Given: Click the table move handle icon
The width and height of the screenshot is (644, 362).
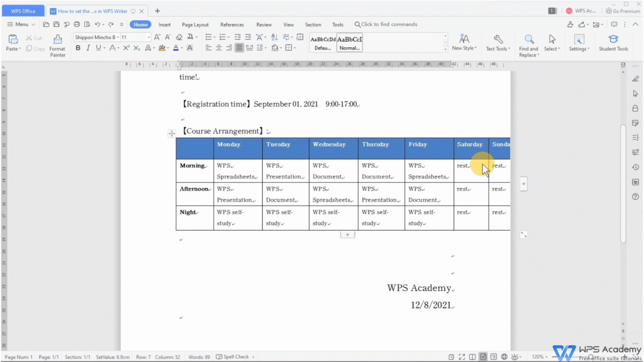Looking at the screenshot, I should [172, 133].
